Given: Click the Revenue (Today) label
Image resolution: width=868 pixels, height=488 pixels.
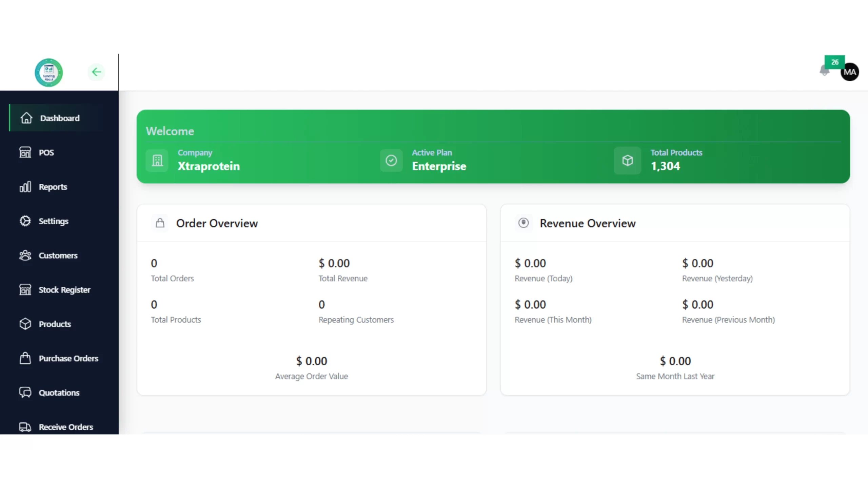Looking at the screenshot, I should [x=544, y=278].
